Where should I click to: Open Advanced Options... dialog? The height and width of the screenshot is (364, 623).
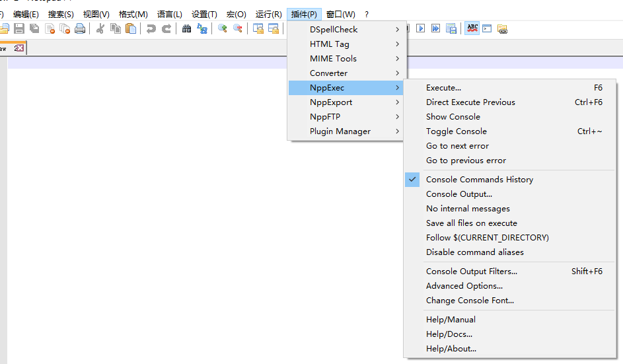(x=510, y=285)
